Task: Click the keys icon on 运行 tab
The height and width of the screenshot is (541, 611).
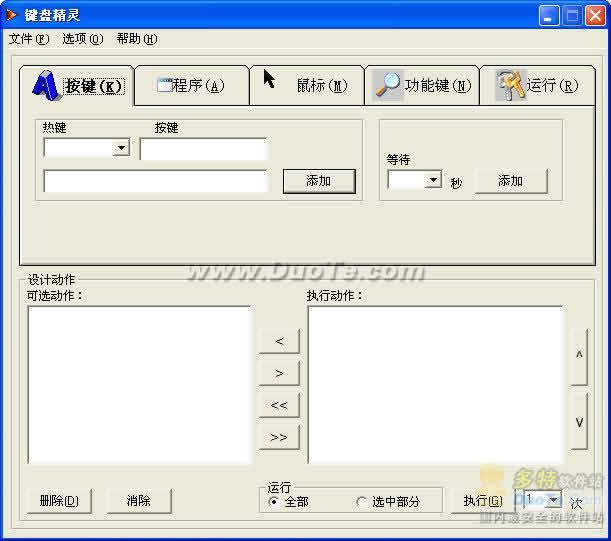Action: 511,85
